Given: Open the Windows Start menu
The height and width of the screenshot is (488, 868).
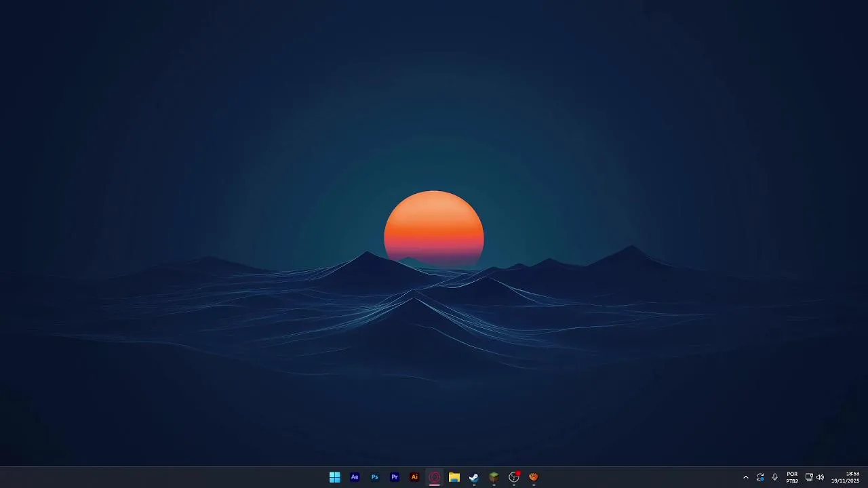Looking at the screenshot, I should (334, 477).
